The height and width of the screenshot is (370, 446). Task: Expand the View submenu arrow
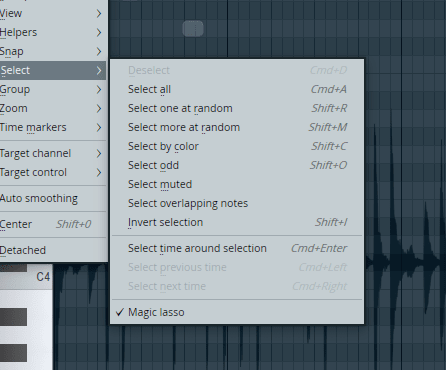coord(99,14)
